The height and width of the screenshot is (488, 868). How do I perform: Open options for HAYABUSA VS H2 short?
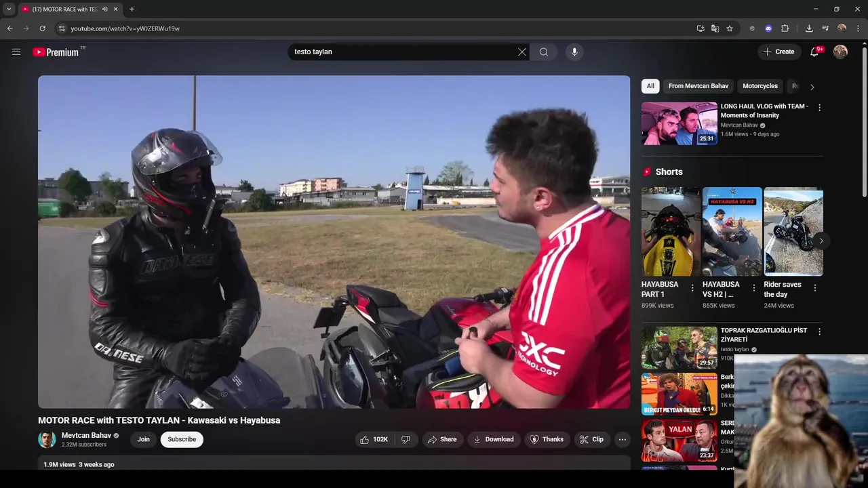[x=753, y=288]
